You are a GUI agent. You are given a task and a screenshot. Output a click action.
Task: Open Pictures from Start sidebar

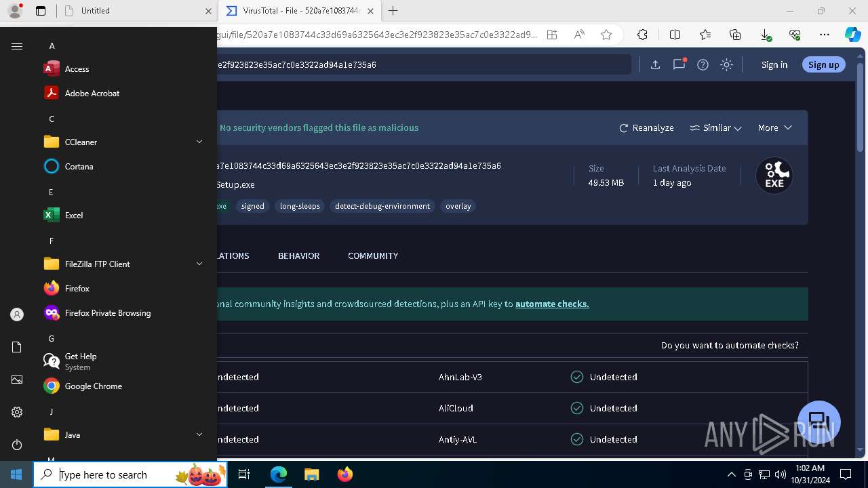tap(17, 380)
